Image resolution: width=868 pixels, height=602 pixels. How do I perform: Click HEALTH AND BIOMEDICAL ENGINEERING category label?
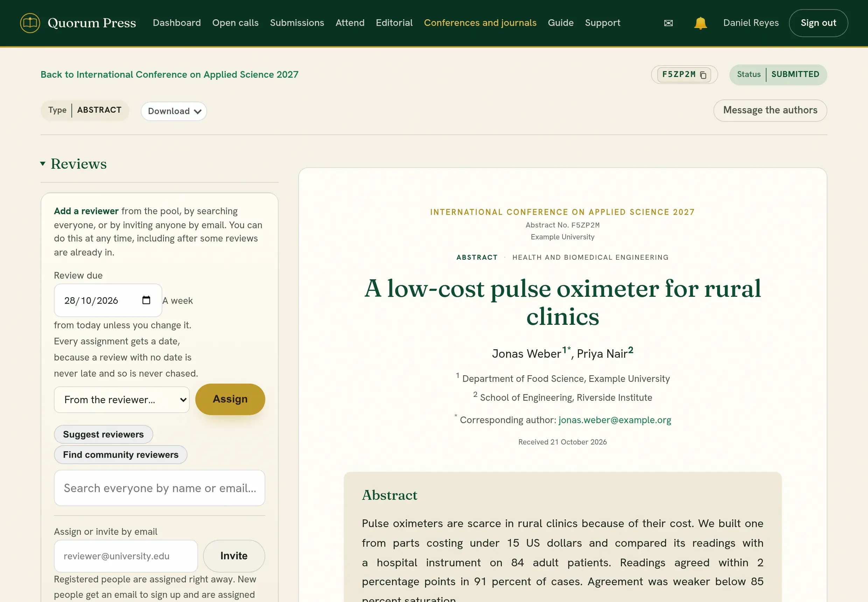click(x=590, y=257)
